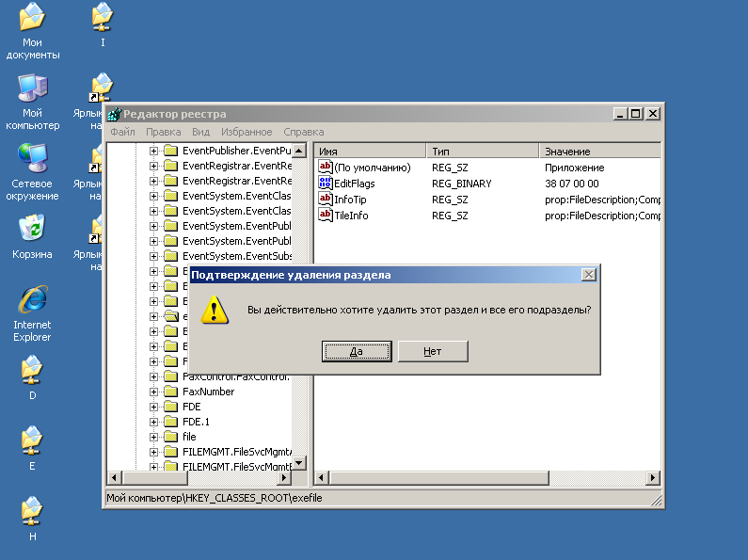This screenshot has width=748, height=560.
Task: Click the warning icon in the confirmation dialog
Action: click(215, 309)
